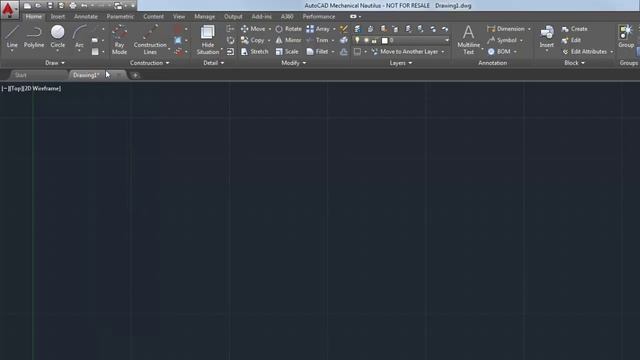Click the Move to Another Layer button

click(x=405, y=52)
